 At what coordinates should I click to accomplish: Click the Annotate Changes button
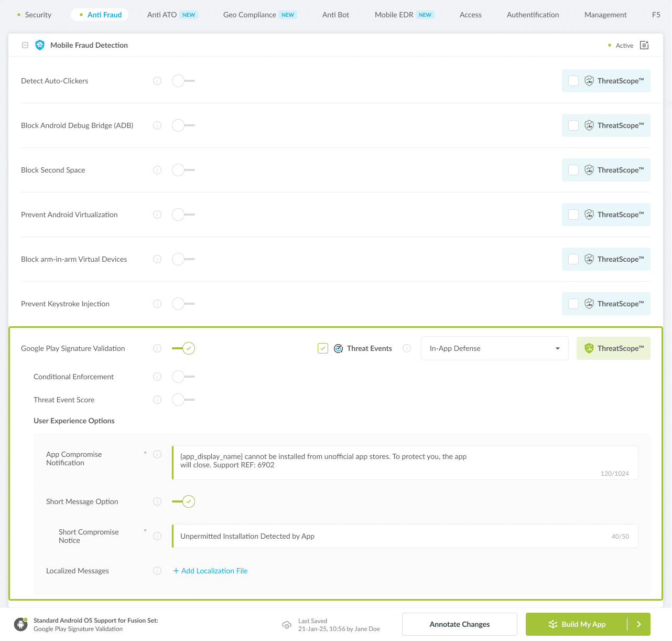click(459, 624)
